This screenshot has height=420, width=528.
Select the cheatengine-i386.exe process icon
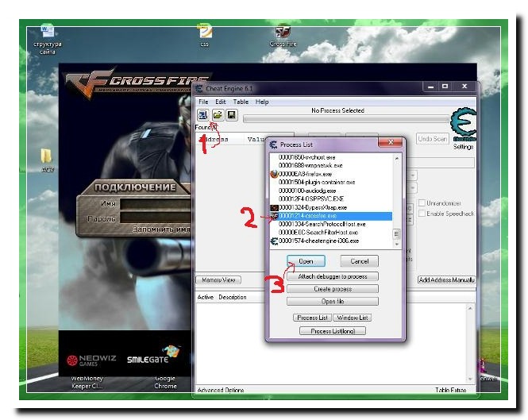tap(274, 241)
